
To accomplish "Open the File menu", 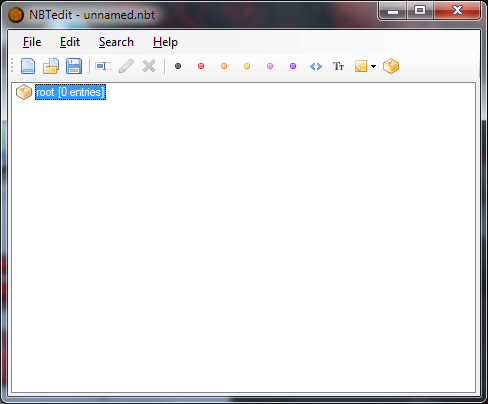I will (x=32, y=42).
